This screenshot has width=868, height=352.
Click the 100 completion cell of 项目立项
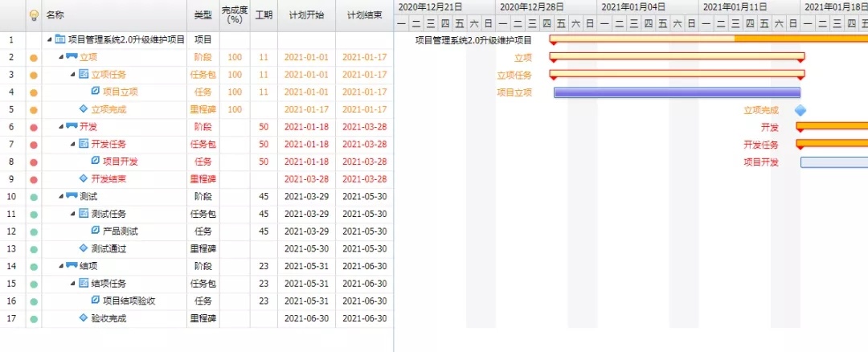tap(235, 92)
